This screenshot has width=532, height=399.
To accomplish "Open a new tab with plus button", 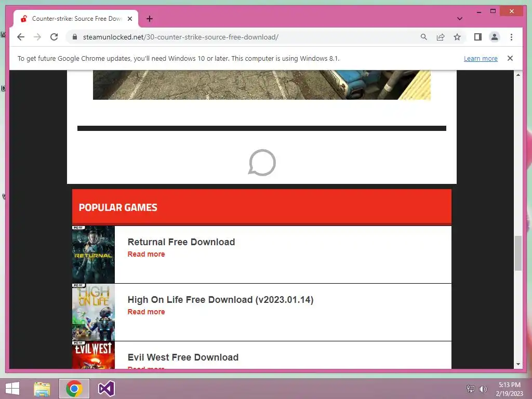I will tap(150, 19).
